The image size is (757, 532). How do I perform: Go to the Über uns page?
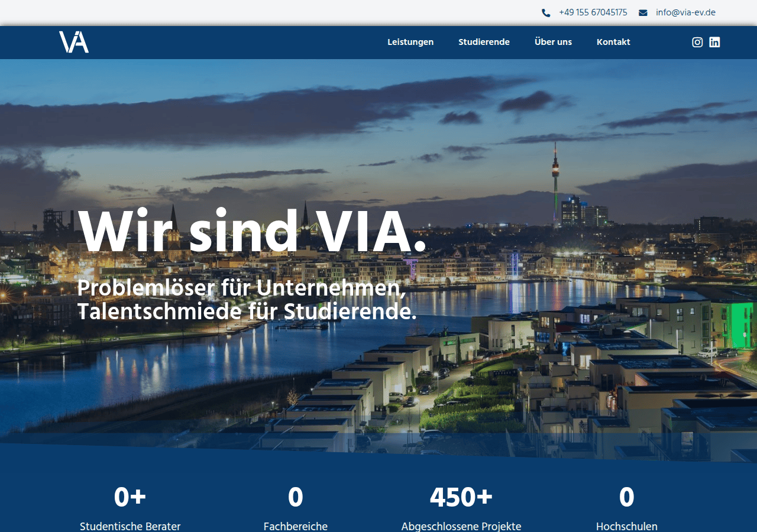point(553,42)
